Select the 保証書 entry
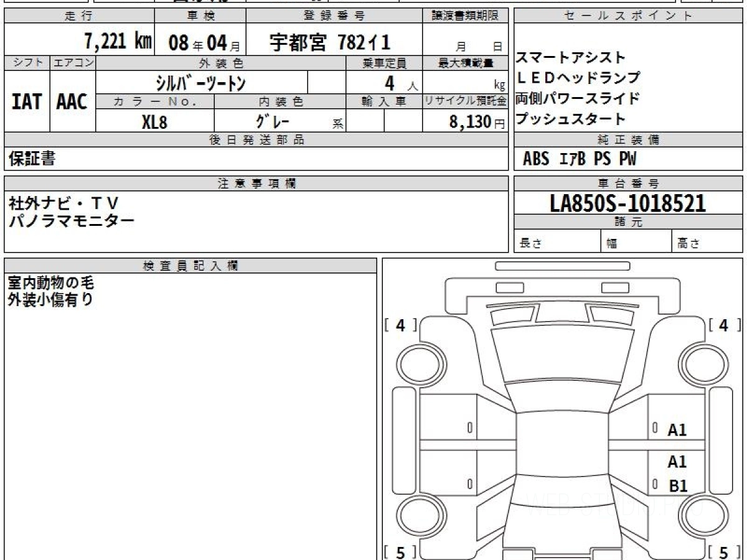 coord(32,159)
